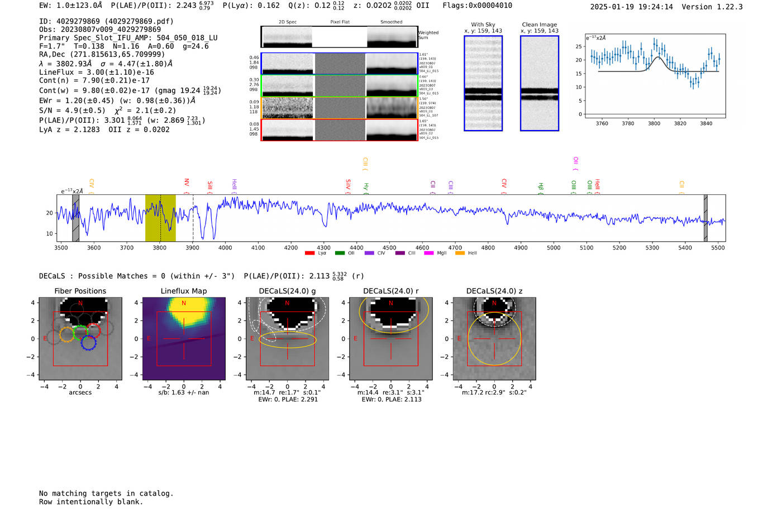
Task: Click the ID: 4029279869 line
Action: click(x=106, y=21)
